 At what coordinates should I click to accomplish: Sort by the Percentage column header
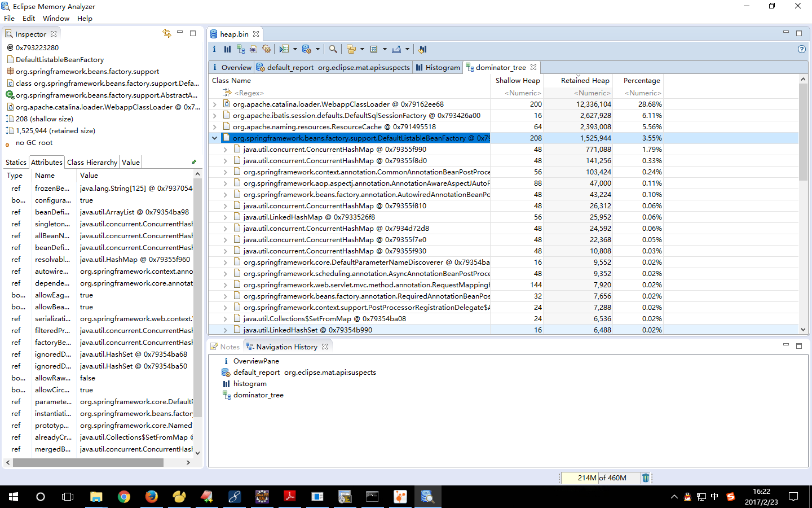[x=638, y=81]
